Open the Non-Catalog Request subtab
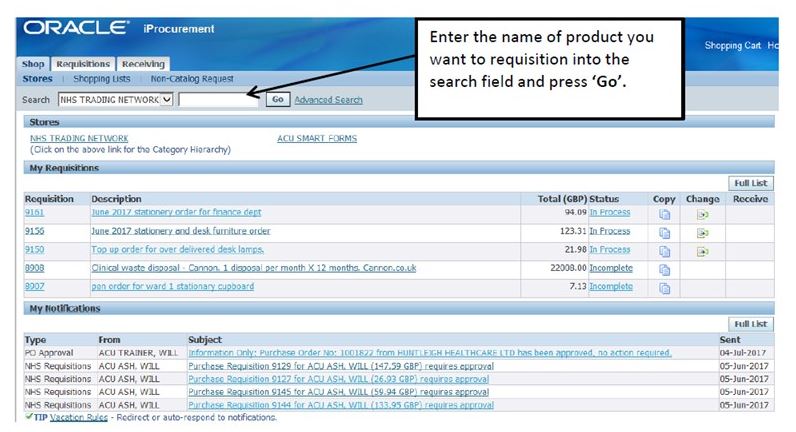 [x=192, y=79]
